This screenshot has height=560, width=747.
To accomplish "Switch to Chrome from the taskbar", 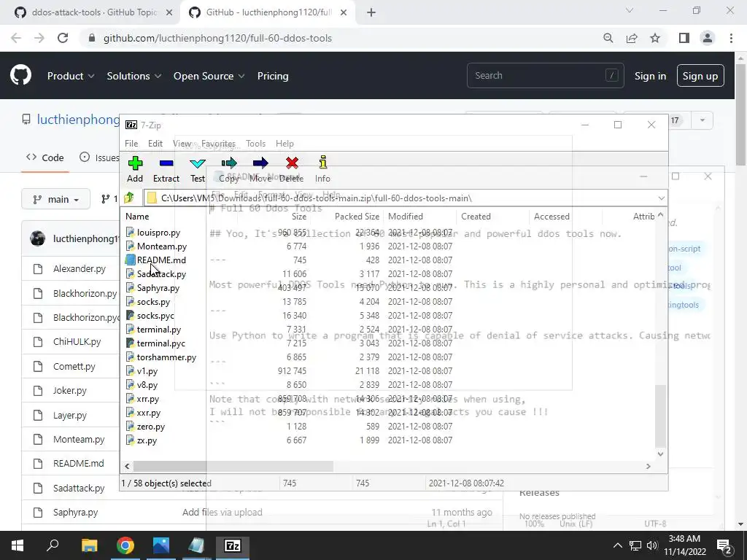I will point(125,545).
